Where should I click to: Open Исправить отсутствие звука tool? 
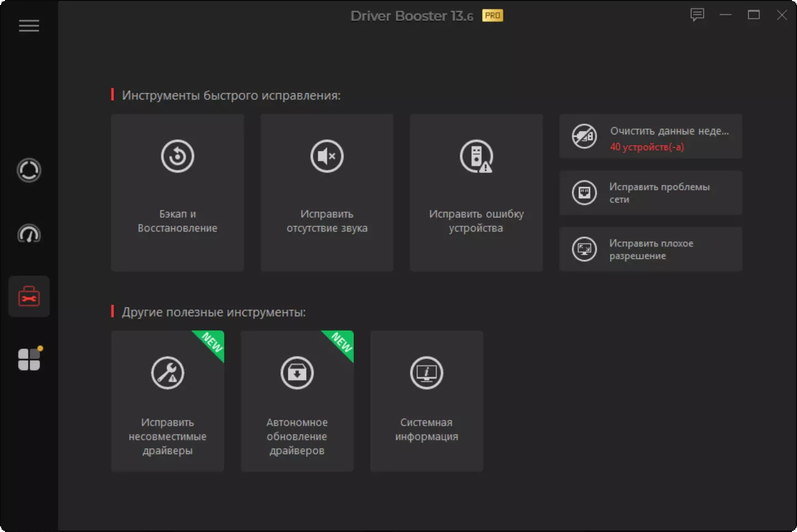[327, 193]
